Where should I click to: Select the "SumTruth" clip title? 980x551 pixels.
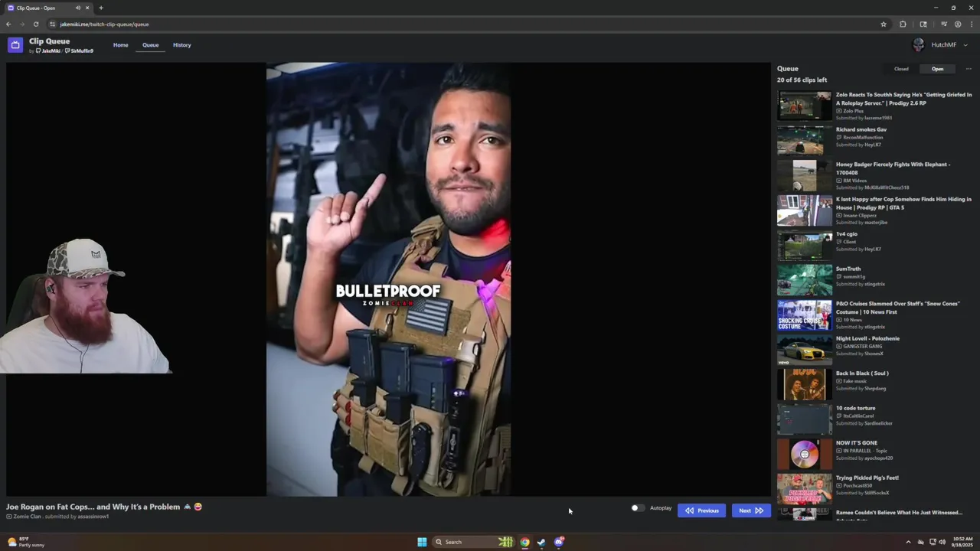tap(848, 269)
